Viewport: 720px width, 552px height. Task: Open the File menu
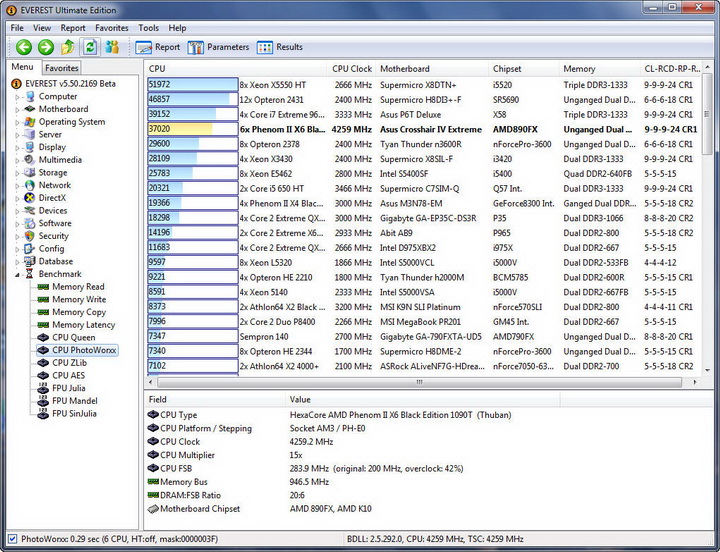tap(17, 28)
